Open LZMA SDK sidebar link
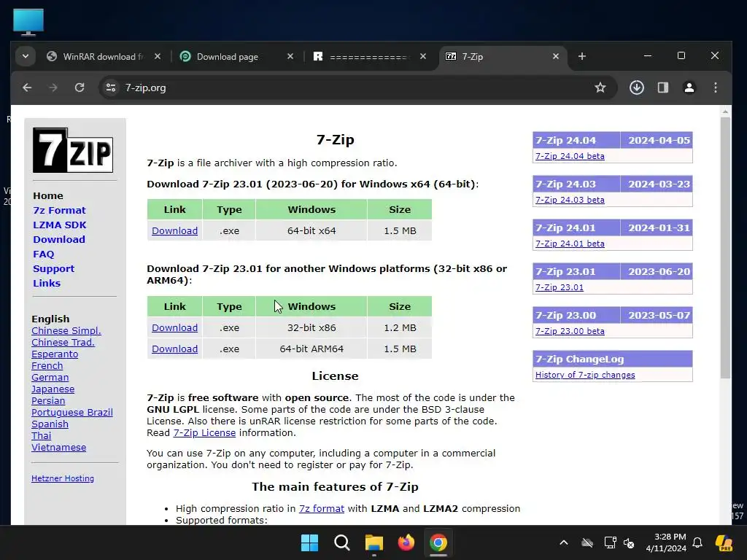The image size is (747, 560). point(60,225)
